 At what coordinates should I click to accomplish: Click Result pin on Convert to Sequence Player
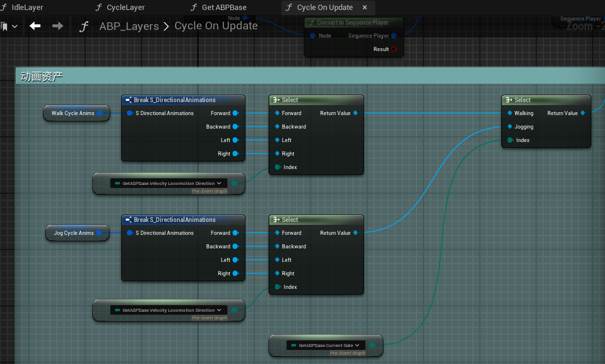[x=394, y=49]
